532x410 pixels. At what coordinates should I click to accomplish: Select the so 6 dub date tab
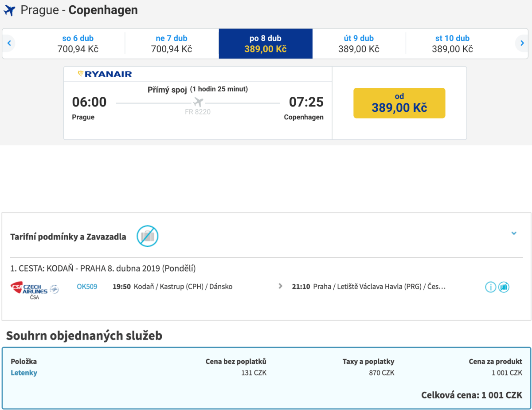point(78,43)
